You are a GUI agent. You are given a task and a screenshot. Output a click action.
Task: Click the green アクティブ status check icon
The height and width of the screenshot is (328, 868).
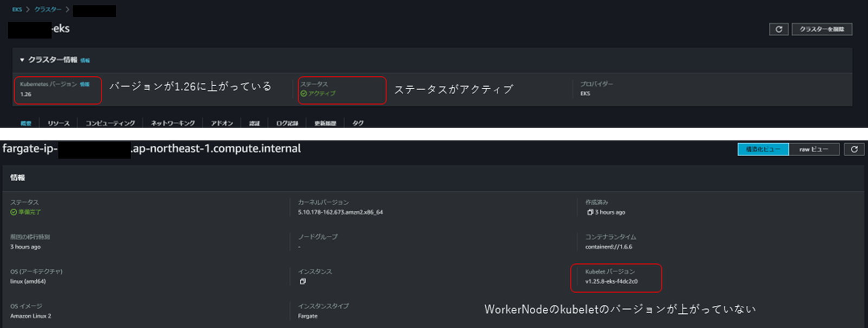click(304, 94)
